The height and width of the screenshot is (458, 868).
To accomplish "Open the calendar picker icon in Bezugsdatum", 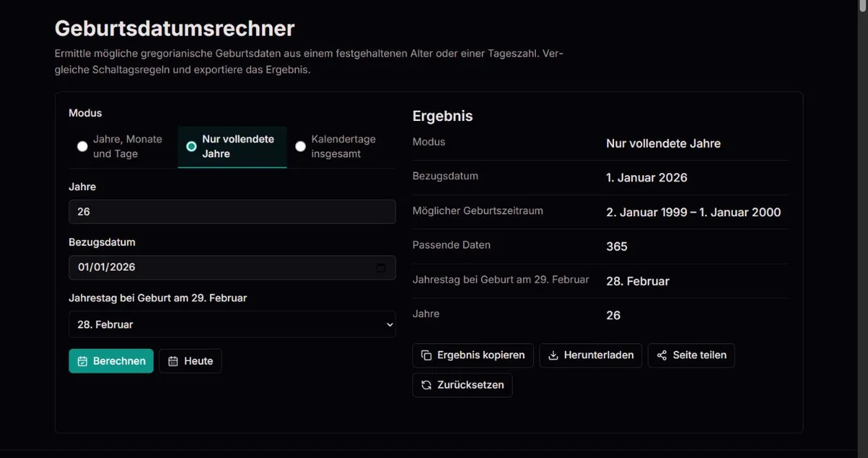I will (x=381, y=267).
